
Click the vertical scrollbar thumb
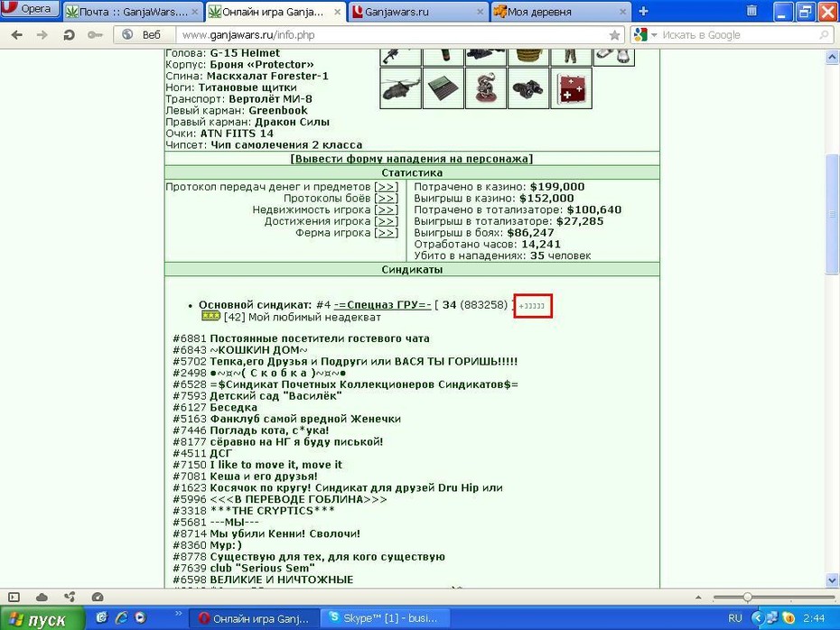[833, 214]
